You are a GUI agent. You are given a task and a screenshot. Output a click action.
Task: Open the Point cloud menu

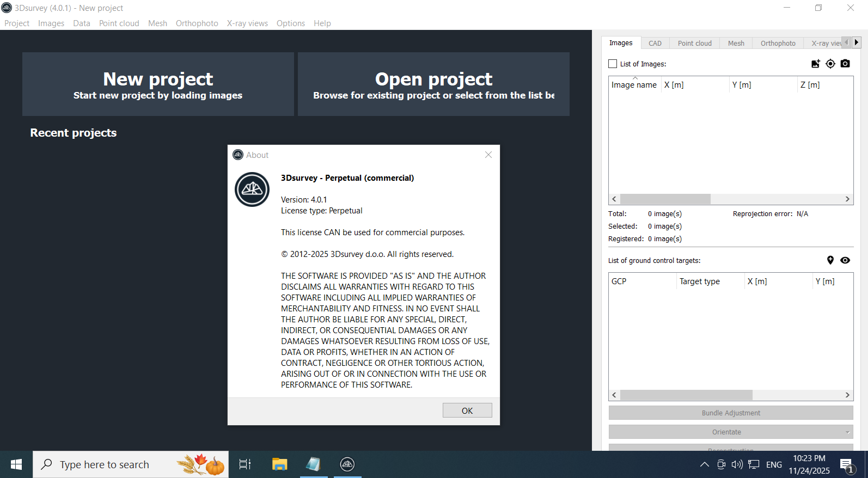pyautogui.click(x=119, y=23)
